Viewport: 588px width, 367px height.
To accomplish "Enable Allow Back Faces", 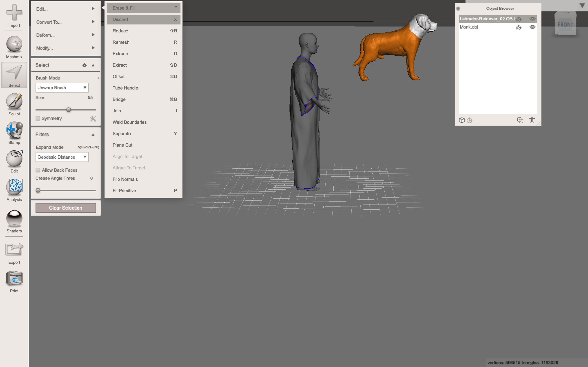I will click(x=38, y=170).
